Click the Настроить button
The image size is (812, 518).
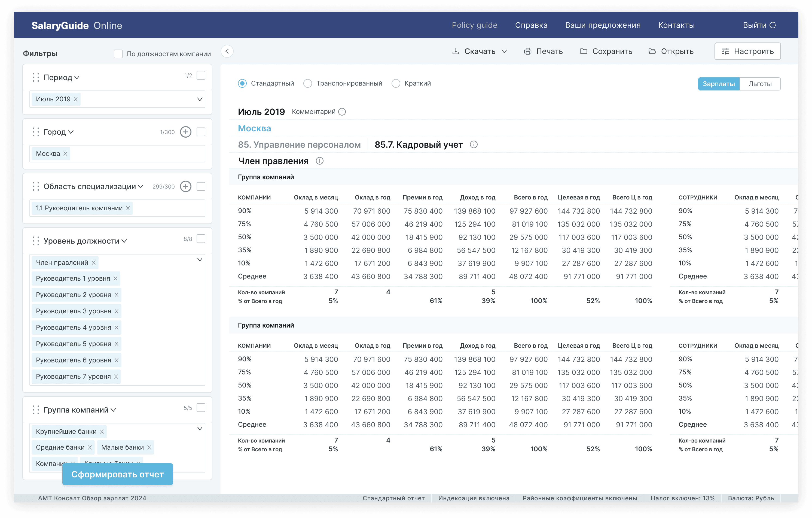point(747,51)
